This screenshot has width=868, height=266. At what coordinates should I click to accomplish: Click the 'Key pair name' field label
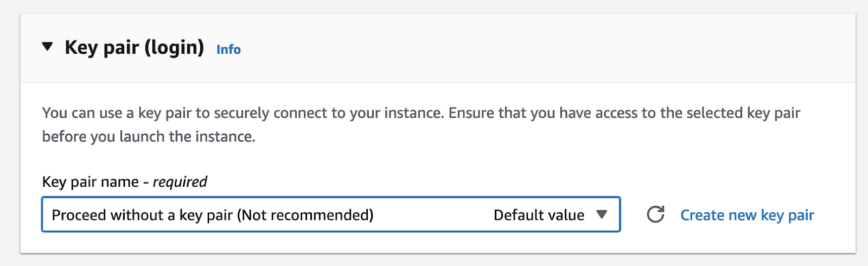tap(90, 182)
